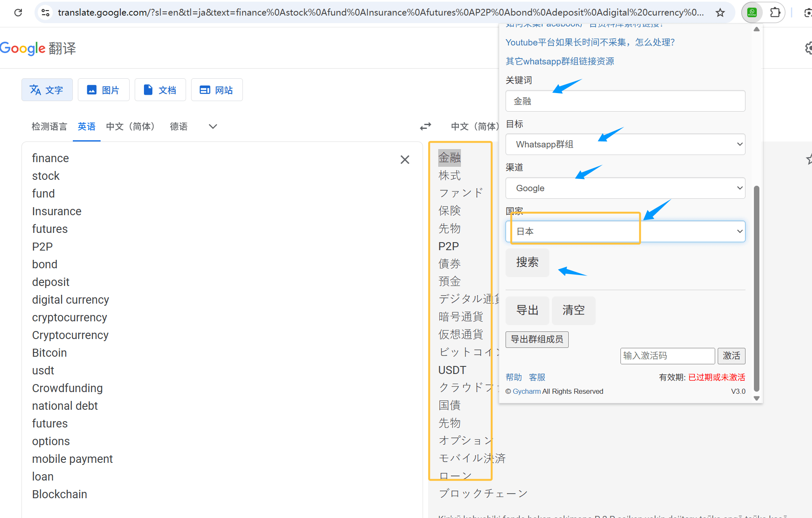Image resolution: width=812 pixels, height=518 pixels.
Task: Expand more source languages chevron
Action: [213, 126]
